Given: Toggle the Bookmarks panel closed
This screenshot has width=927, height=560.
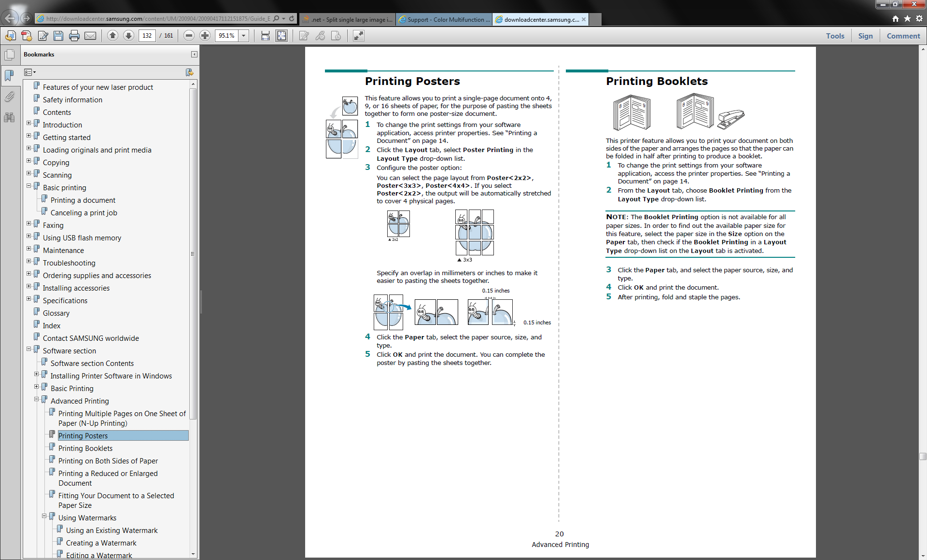Looking at the screenshot, I should click(x=194, y=54).
